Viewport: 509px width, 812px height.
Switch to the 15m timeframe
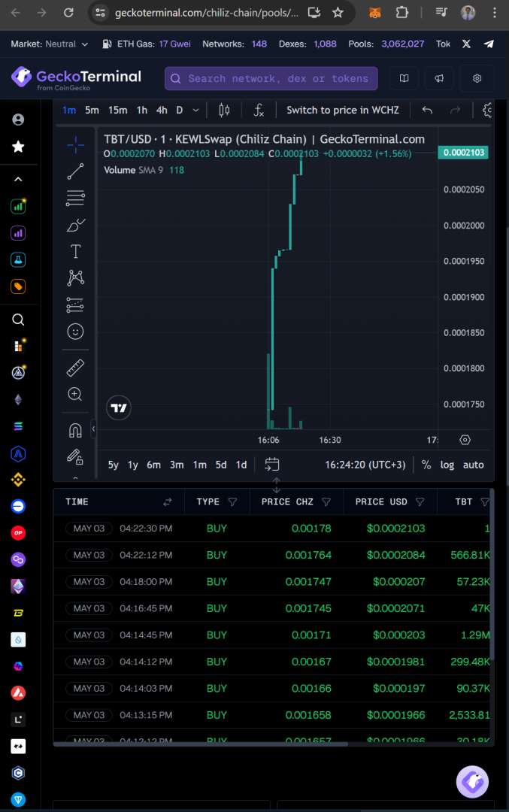point(117,111)
